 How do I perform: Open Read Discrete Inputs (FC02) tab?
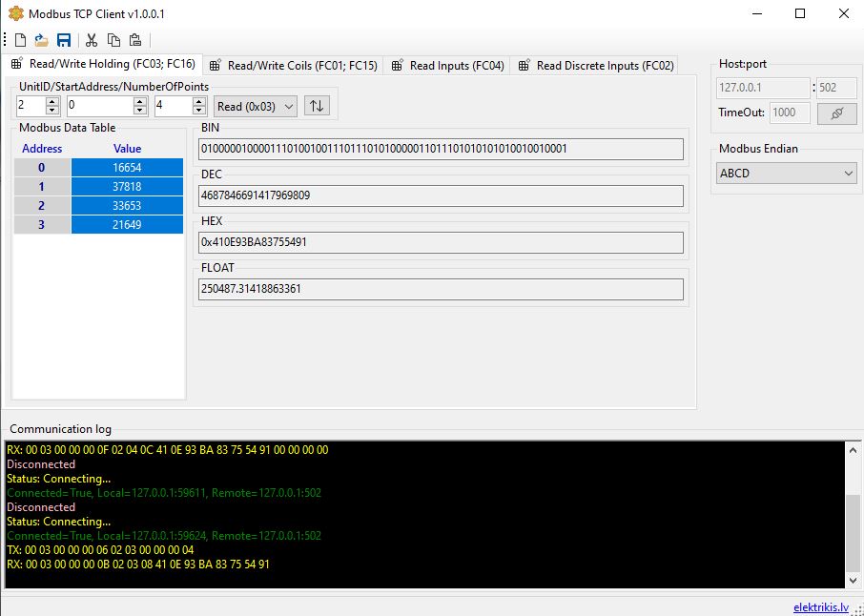pyautogui.click(x=597, y=66)
